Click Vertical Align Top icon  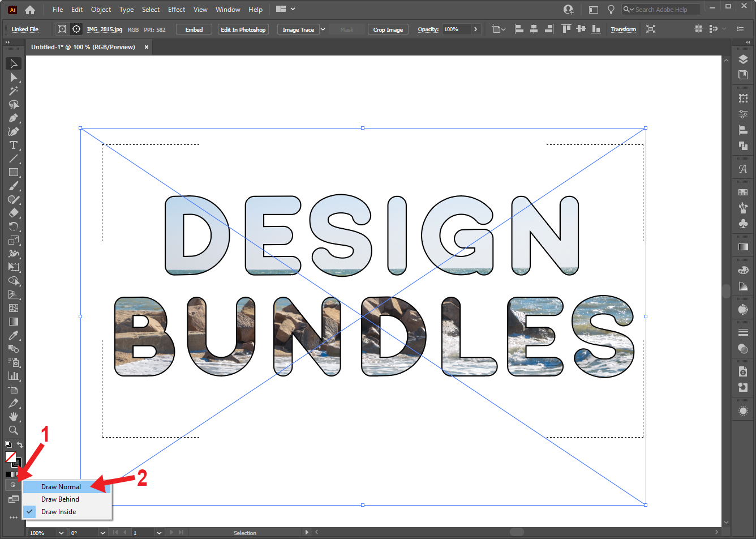(566, 29)
